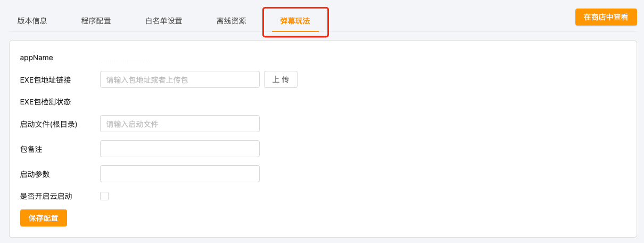The height and width of the screenshot is (243, 644).
Task: Enable the 是否开启云启动 checkbox
Action: [x=104, y=196]
